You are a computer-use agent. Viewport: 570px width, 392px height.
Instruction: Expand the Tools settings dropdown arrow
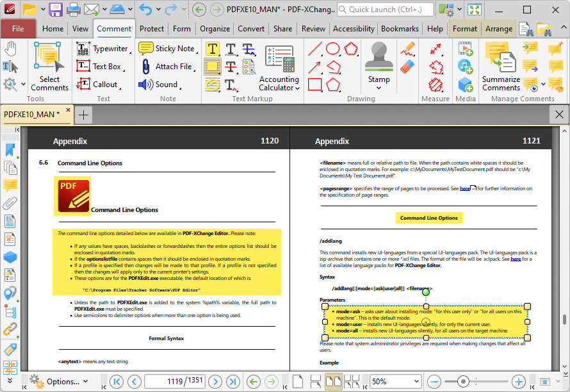click(x=23, y=85)
